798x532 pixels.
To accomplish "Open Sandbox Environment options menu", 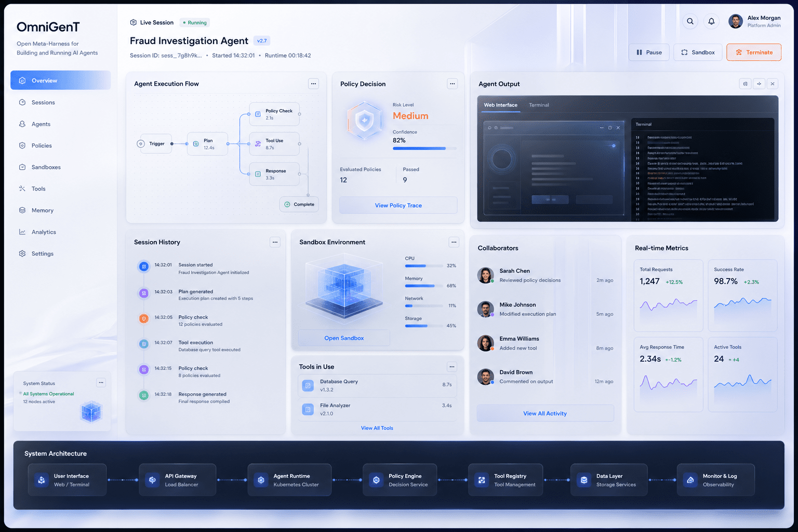I will [x=454, y=242].
